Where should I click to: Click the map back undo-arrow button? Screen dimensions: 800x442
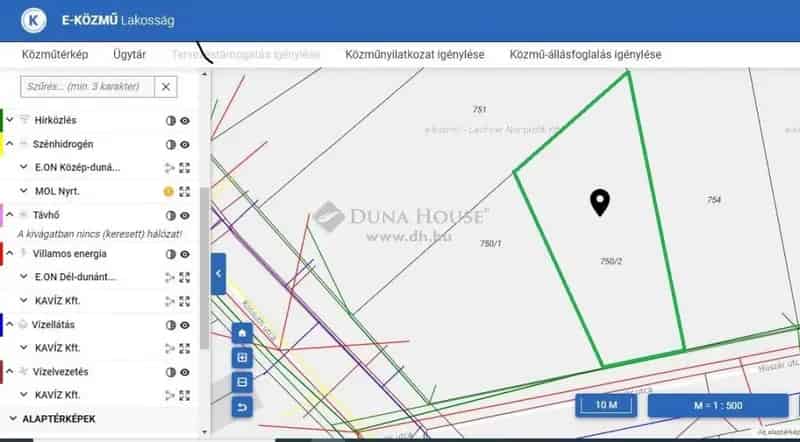(x=242, y=407)
